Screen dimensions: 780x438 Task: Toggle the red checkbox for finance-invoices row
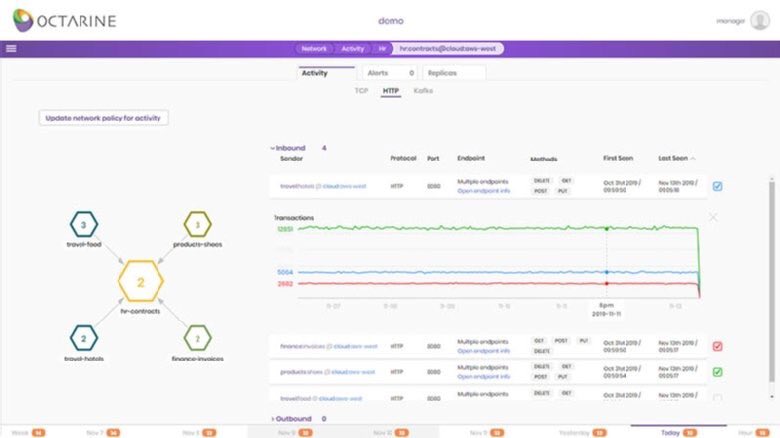coord(717,346)
